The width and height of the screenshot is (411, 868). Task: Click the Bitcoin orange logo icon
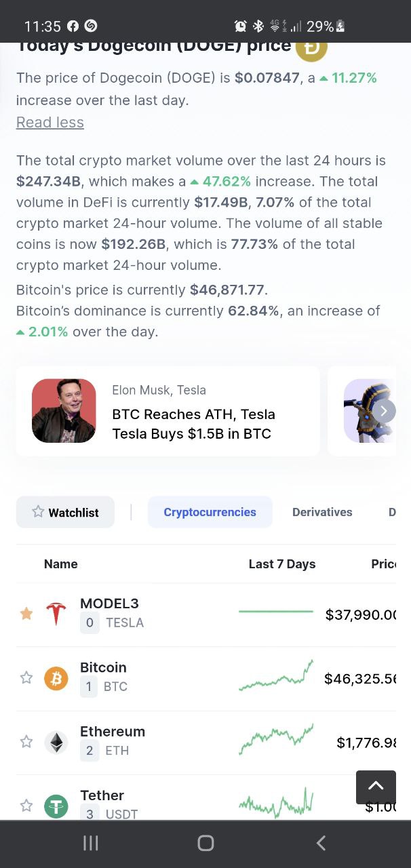coord(56,677)
